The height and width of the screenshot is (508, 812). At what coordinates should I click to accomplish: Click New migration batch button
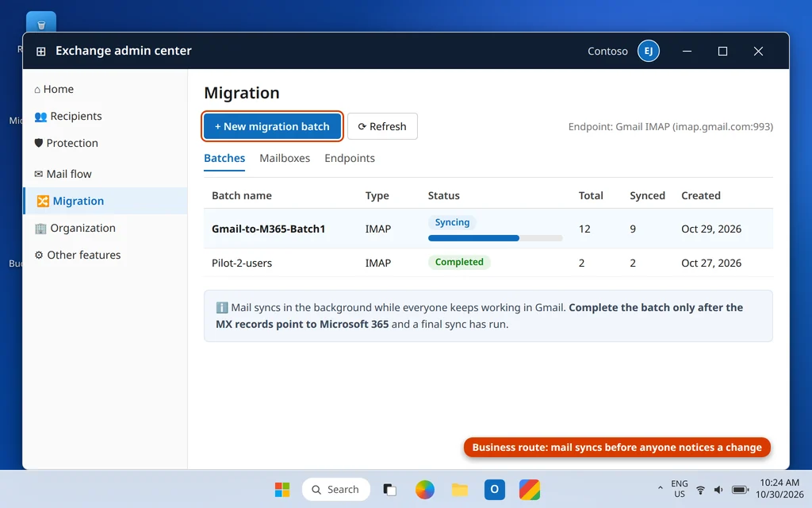pos(272,126)
